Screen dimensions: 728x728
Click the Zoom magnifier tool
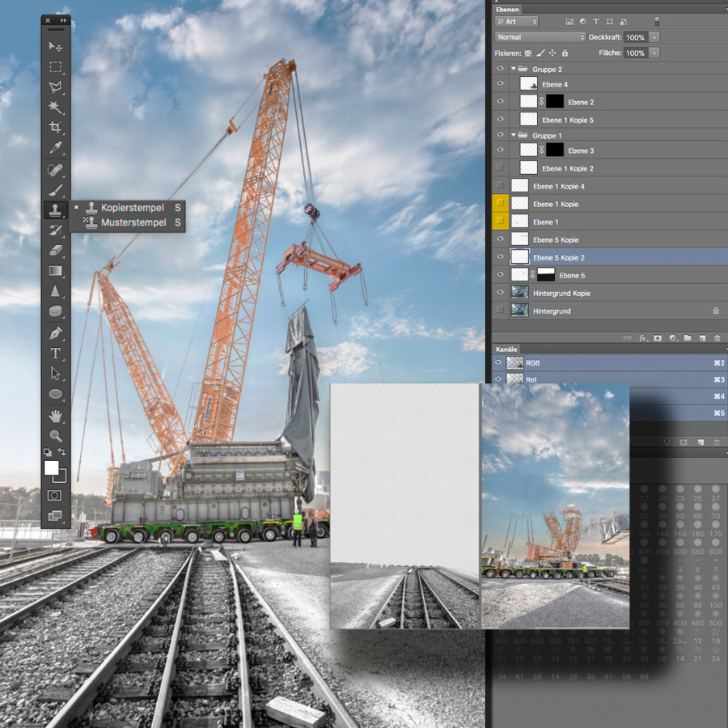[x=56, y=436]
